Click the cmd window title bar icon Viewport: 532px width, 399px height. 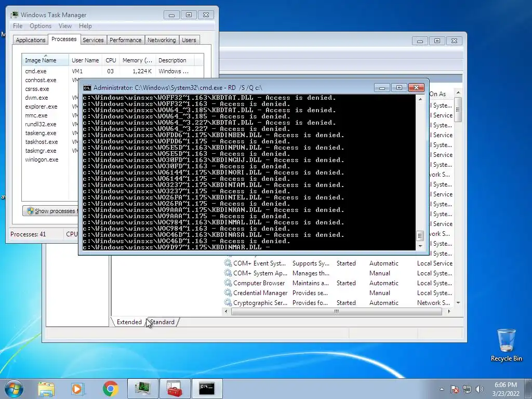[87, 88]
